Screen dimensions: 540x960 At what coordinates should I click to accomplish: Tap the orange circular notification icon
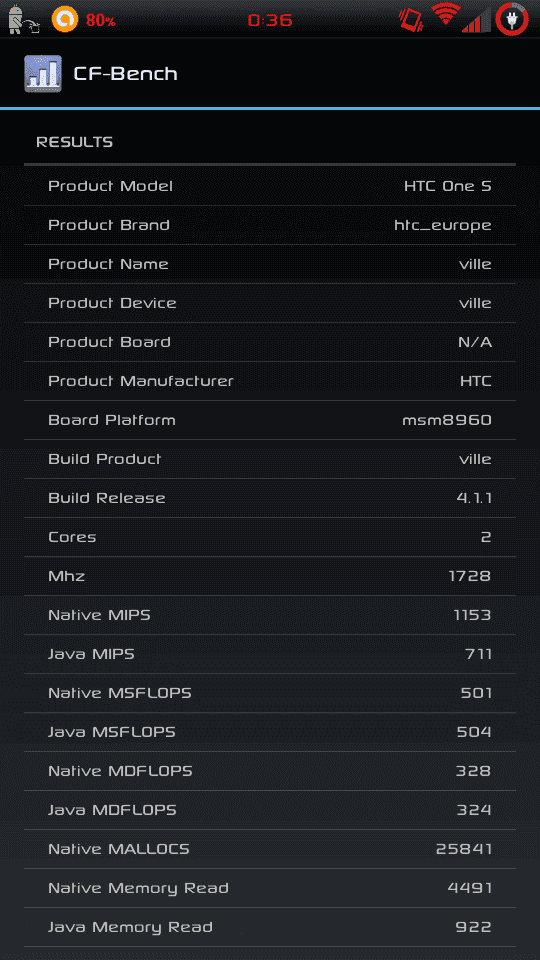coord(65,20)
